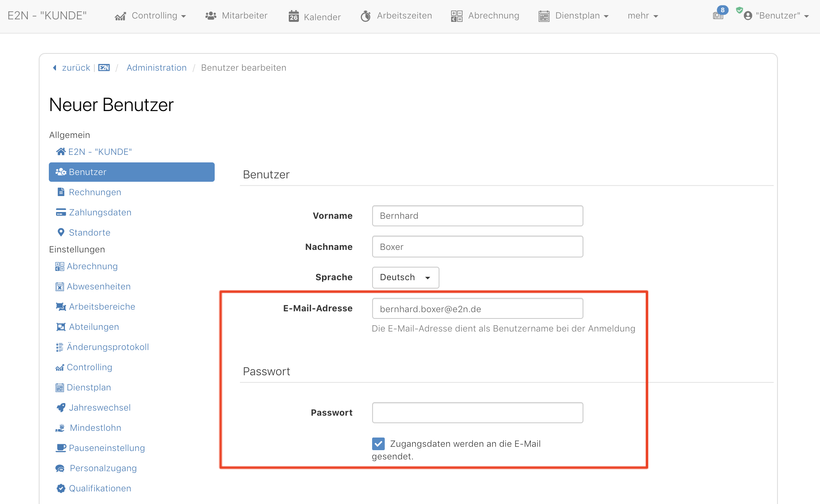The width and height of the screenshot is (820, 504).
Task: Click the Controlling chart icon in navbar
Action: (120, 16)
